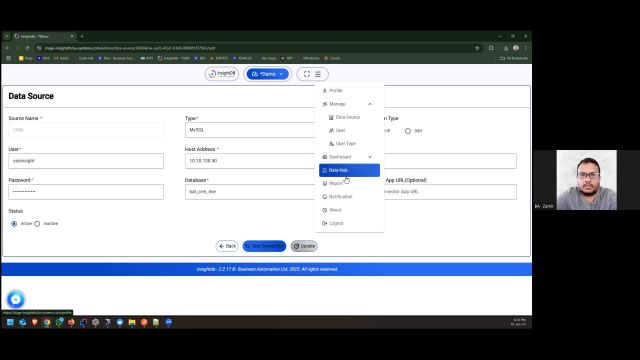The height and width of the screenshot is (360, 640).
Task: Click the User input field
Action: (86, 161)
